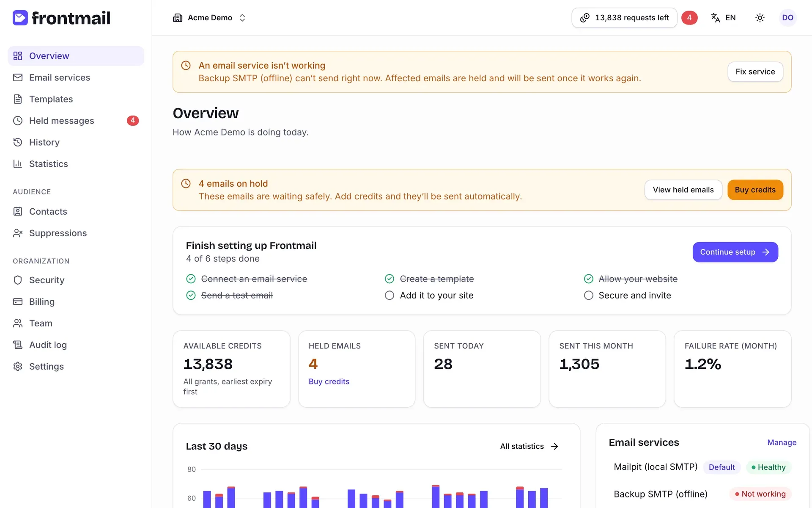The image size is (812, 508).
Task: Click the Team people icon
Action: (18, 323)
